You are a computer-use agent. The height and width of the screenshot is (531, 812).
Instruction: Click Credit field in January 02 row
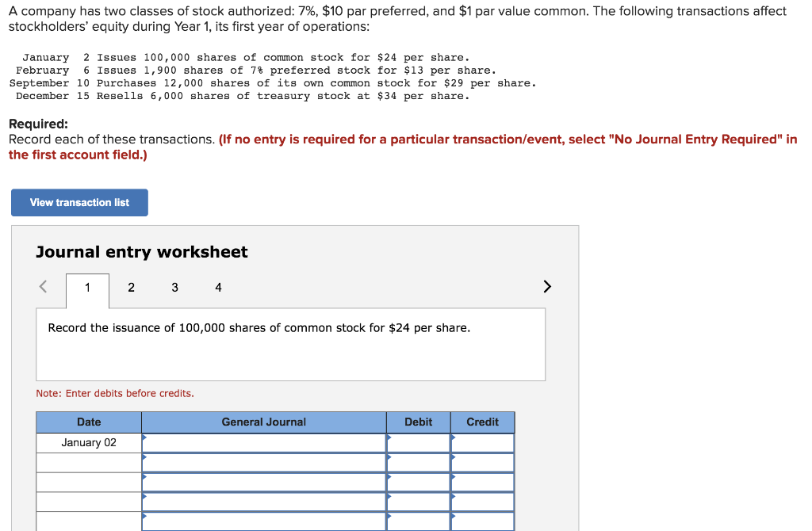pyautogui.click(x=483, y=443)
